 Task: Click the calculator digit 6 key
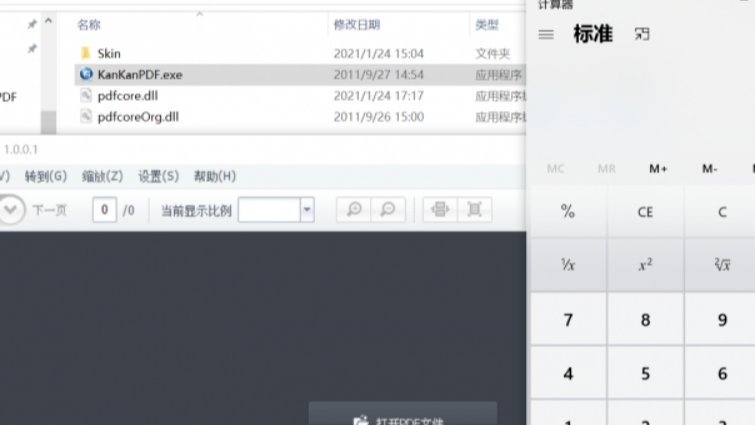click(x=720, y=373)
